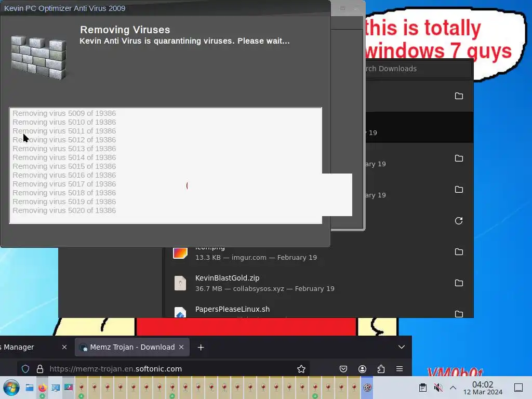532x399 pixels.
Task: Select log line Removing virus 5020 of 19386
Action: [x=64, y=210]
